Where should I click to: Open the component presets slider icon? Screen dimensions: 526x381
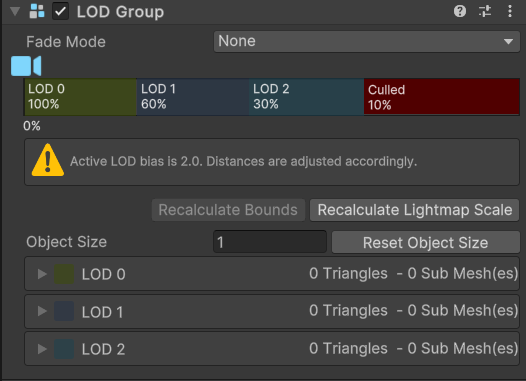pos(485,11)
